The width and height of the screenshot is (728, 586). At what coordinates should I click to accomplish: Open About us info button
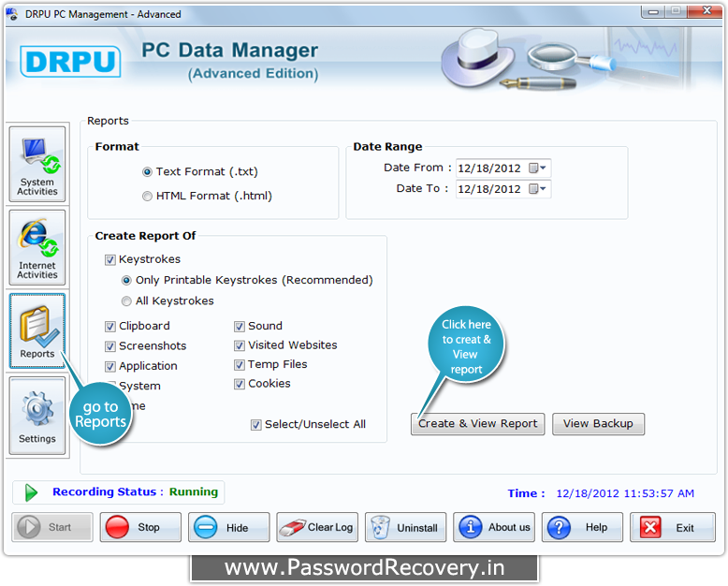pos(494,527)
